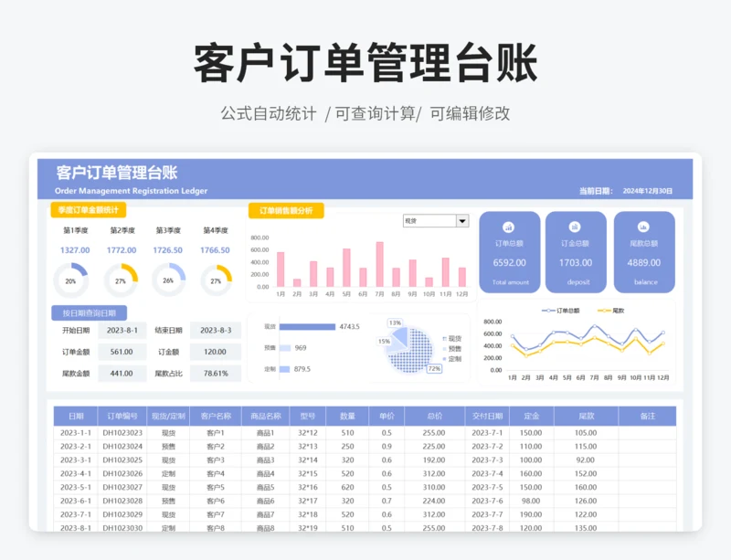This screenshot has width=731, height=560.
Task: Click the 尾款占比 value 78.61%
Action: 216,373
